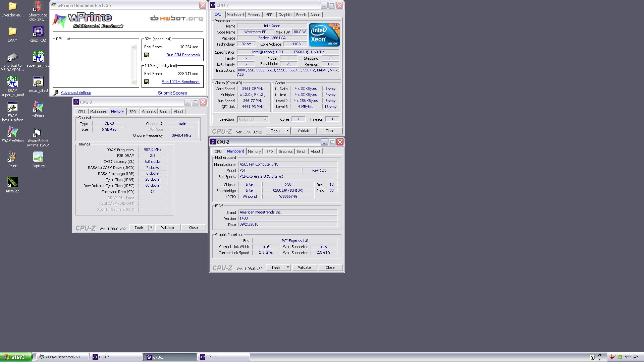Click Core Speed value 2961.29 MHz

[x=253, y=89]
